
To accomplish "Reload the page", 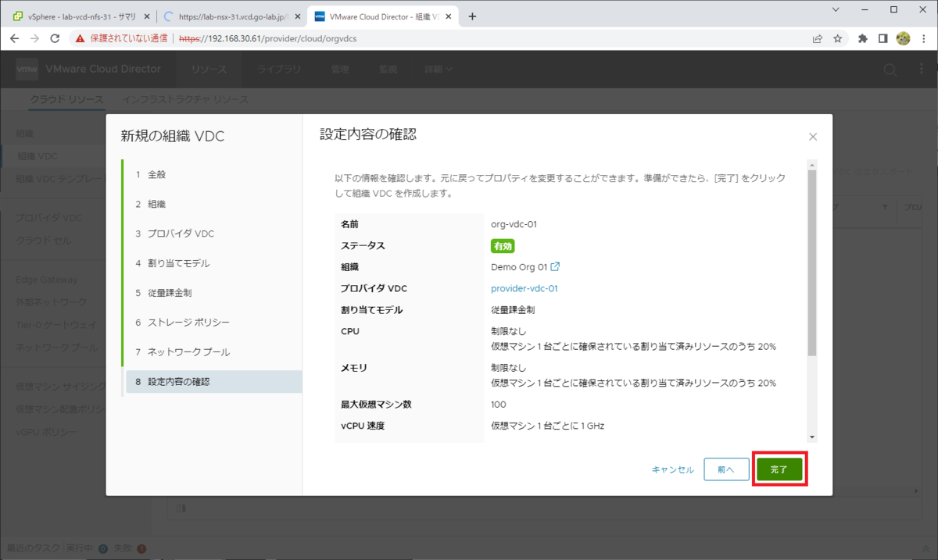I will point(55,38).
